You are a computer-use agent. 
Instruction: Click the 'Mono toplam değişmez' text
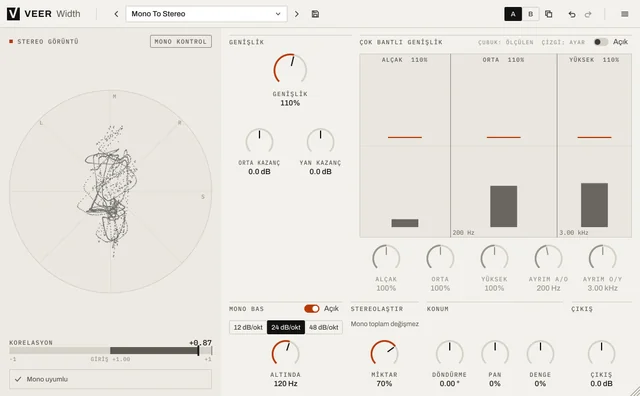pos(385,324)
